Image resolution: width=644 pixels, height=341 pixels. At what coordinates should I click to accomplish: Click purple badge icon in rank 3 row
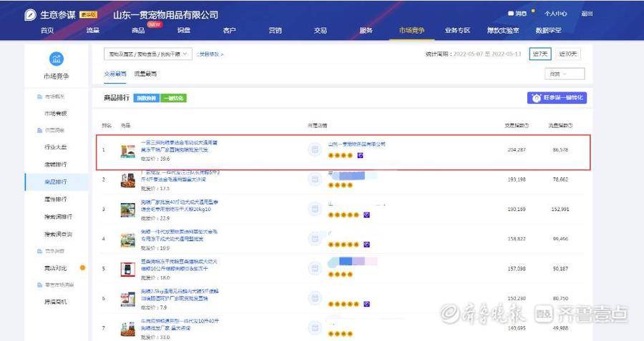tap(367, 214)
